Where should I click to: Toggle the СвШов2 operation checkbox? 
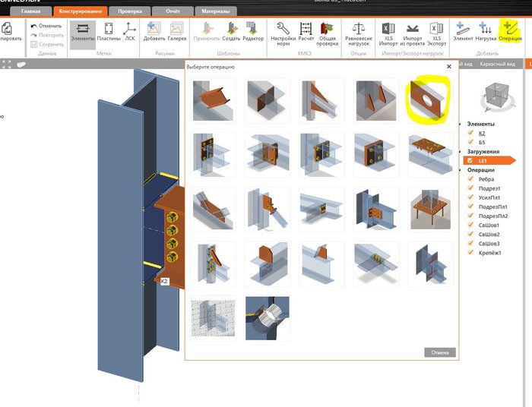tap(470, 234)
